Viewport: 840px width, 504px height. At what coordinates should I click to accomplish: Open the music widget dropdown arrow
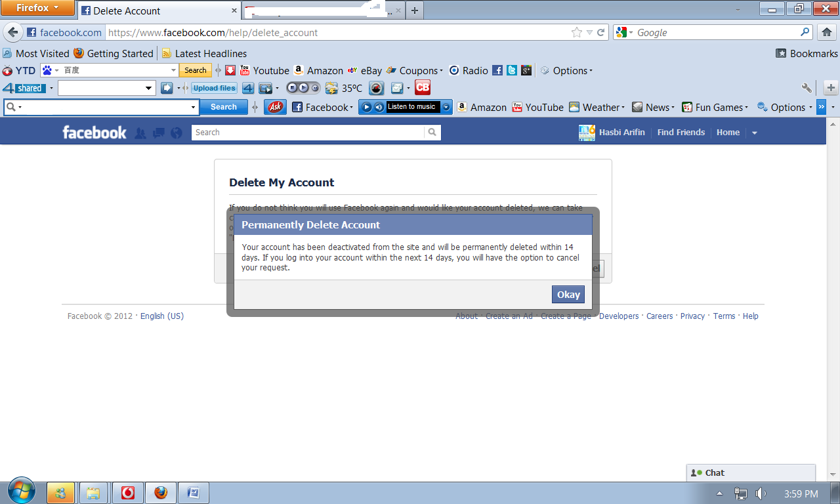446,107
